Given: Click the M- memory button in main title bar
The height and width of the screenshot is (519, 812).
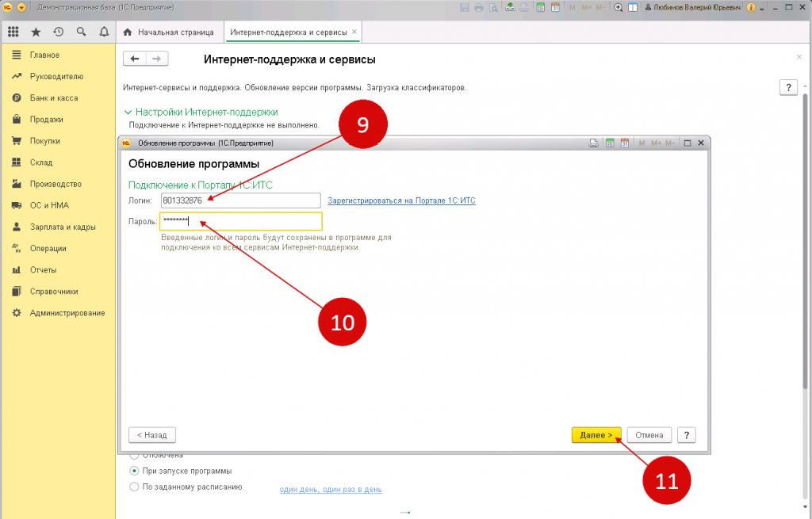Looking at the screenshot, I should [599, 7].
